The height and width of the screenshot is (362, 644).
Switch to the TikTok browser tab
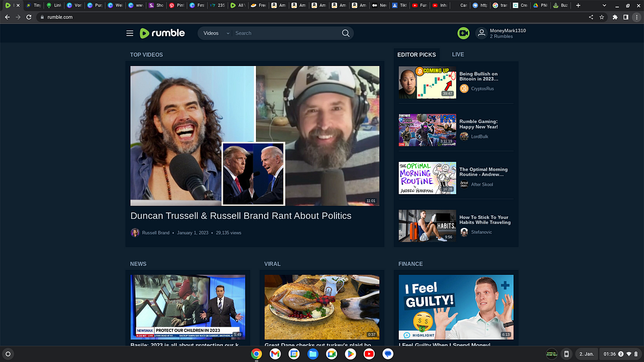399,5
